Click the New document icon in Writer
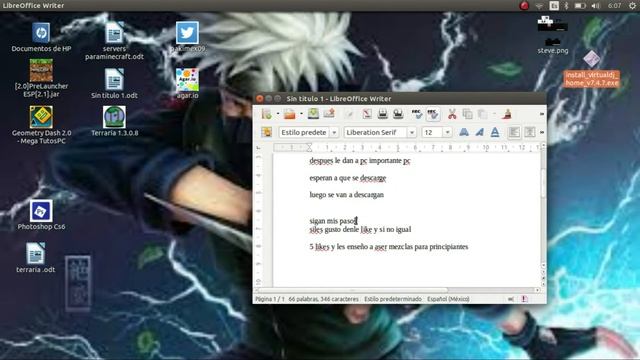The width and height of the screenshot is (640, 360). 267,114
